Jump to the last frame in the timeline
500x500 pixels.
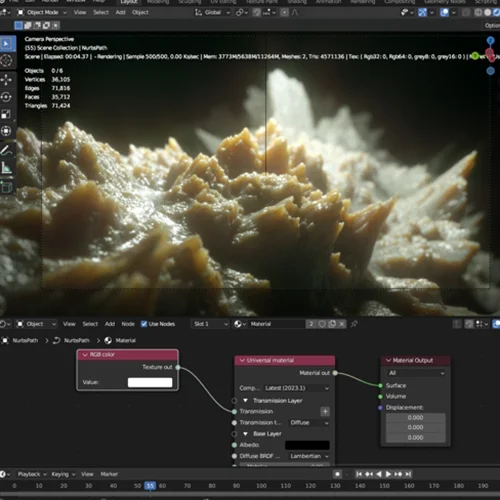[408, 474]
